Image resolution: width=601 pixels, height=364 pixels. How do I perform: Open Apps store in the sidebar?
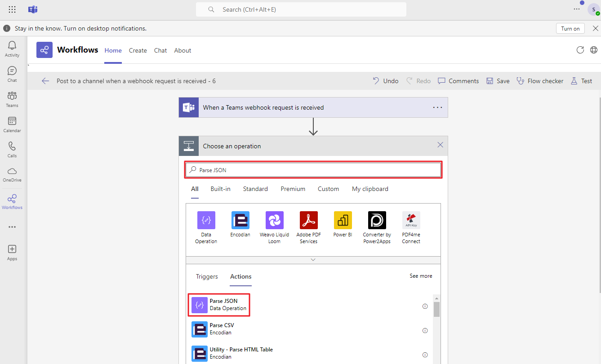(12, 253)
